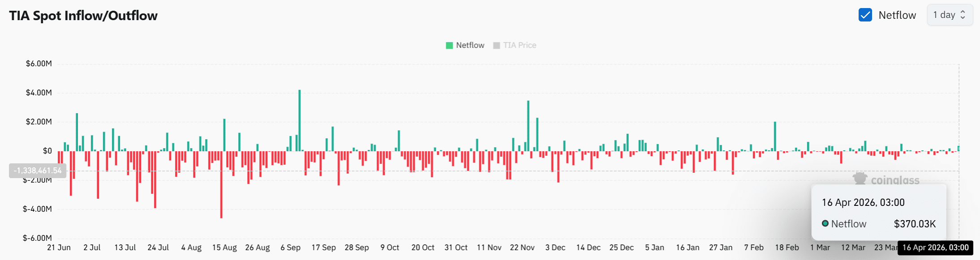The image size is (980, 260).
Task: Select the deepest red bar near 15 Aug
Action: (221, 184)
